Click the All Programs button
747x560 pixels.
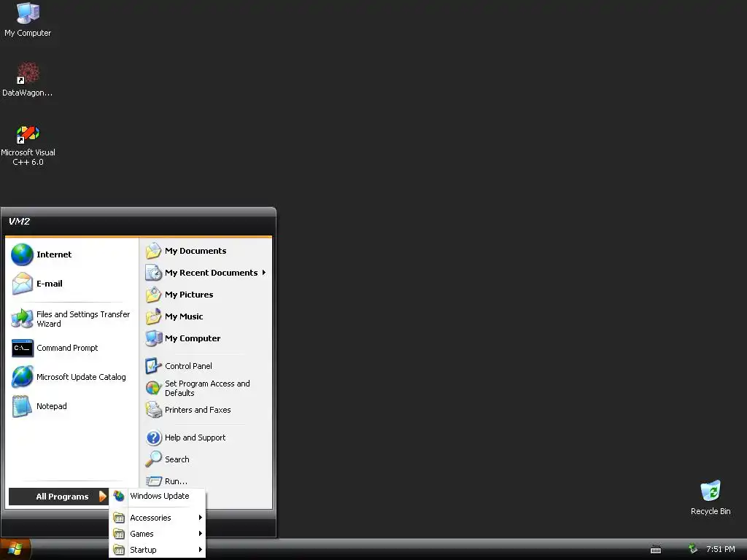coord(58,497)
